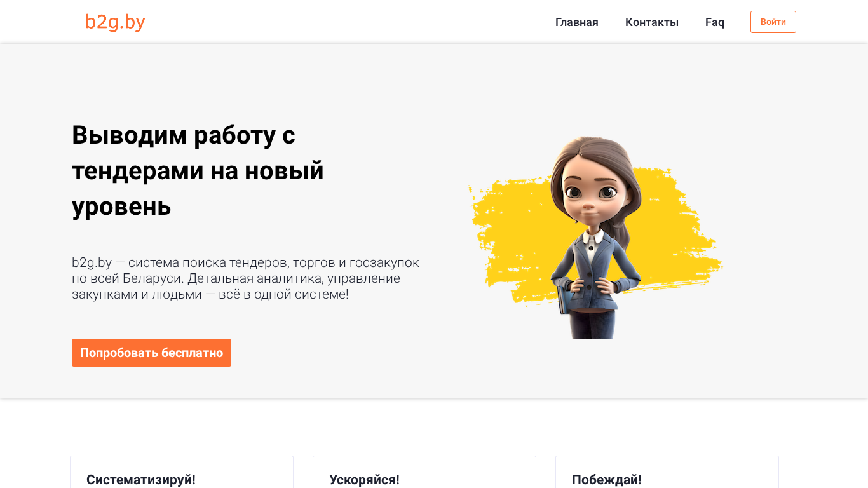Select the Ускоряйся! card title
The width and height of the screenshot is (868, 488).
coord(364,480)
